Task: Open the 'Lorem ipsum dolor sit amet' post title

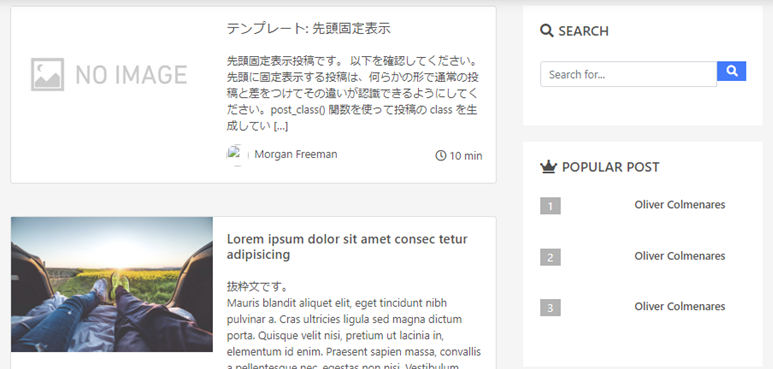Action: (x=347, y=247)
